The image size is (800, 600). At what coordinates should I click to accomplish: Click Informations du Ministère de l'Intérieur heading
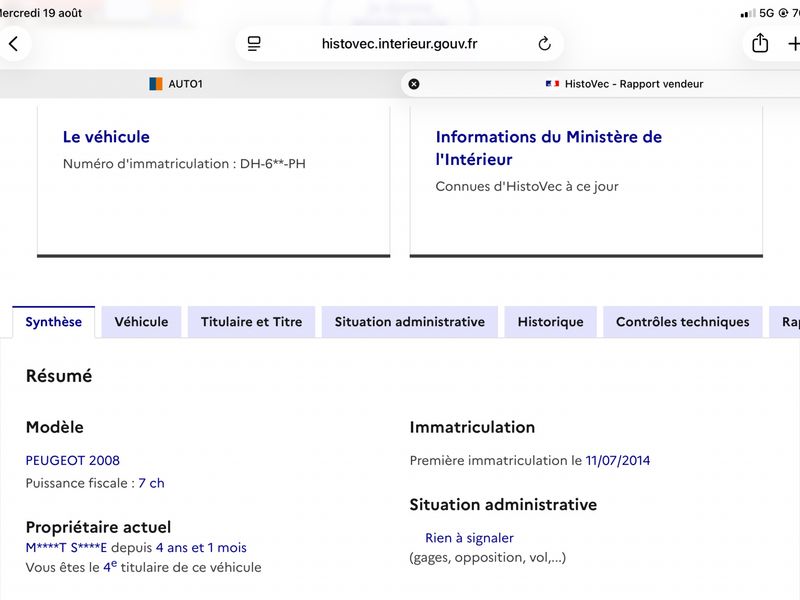point(548,148)
